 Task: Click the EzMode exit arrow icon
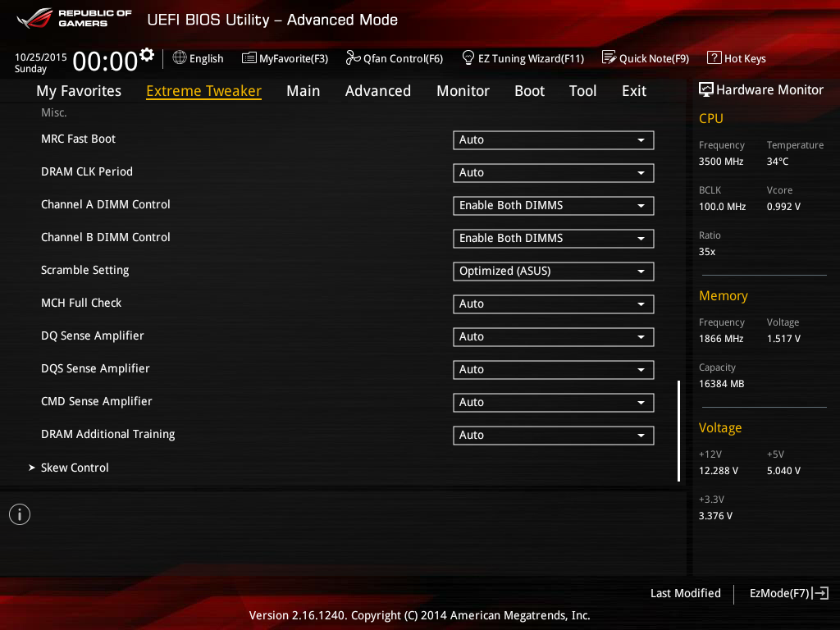click(x=820, y=593)
